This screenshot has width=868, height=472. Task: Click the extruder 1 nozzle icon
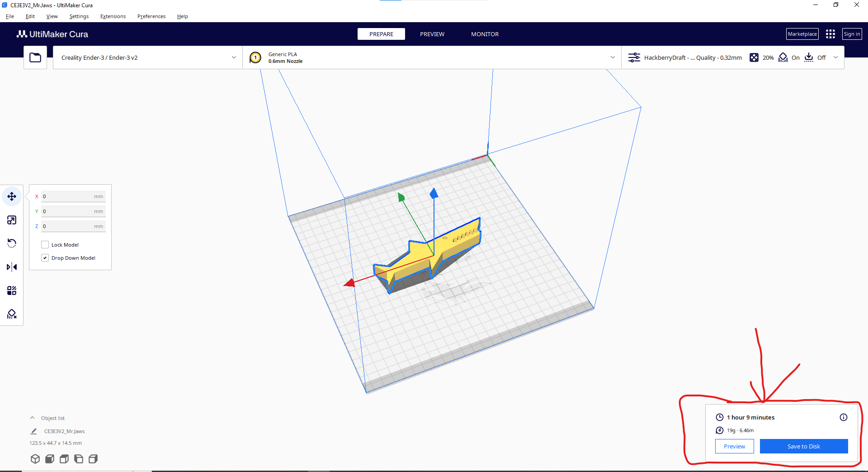pyautogui.click(x=255, y=57)
